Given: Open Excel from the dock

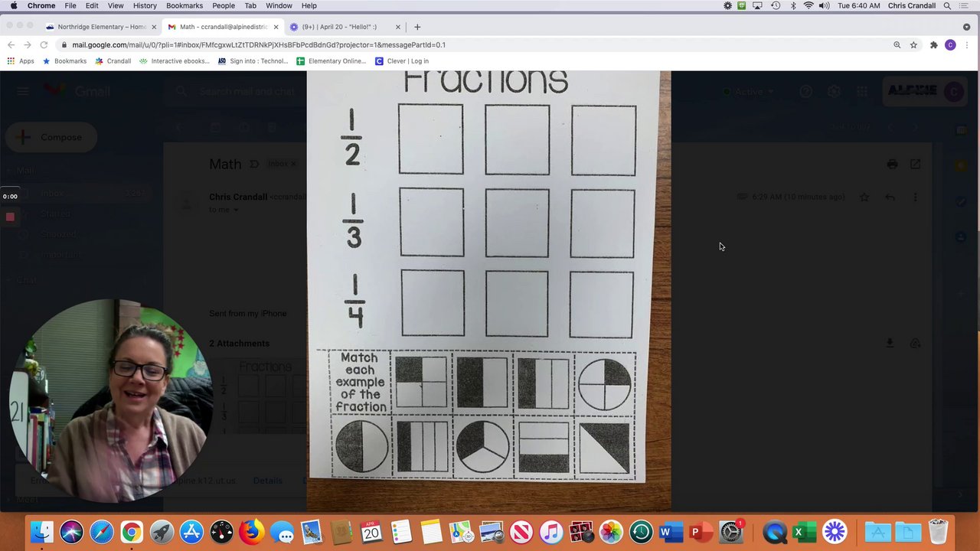Looking at the screenshot, I should (804, 532).
